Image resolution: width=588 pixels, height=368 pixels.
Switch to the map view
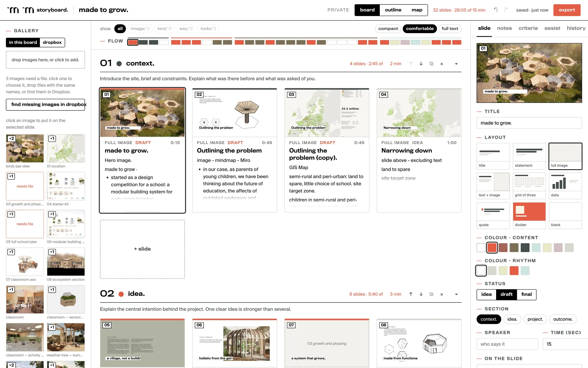pyautogui.click(x=417, y=10)
